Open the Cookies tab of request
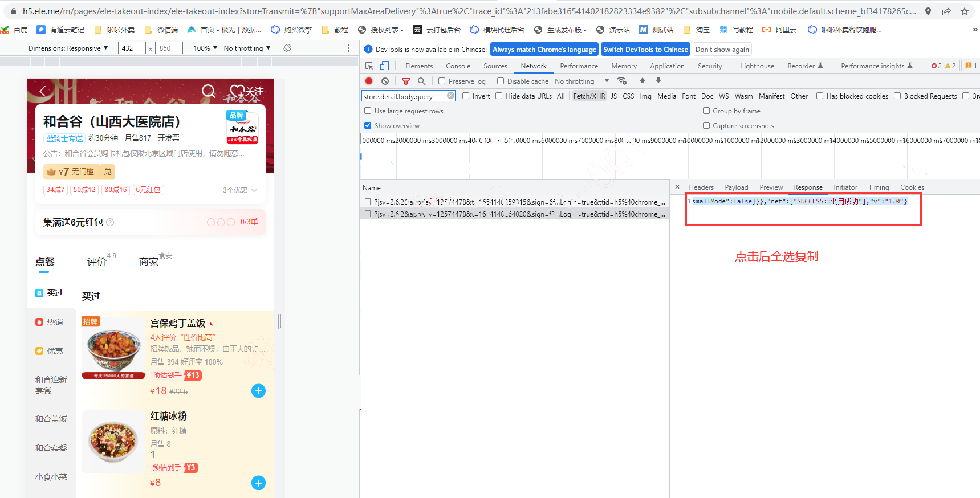This screenshot has height=498, width=980. coord(912,187)
